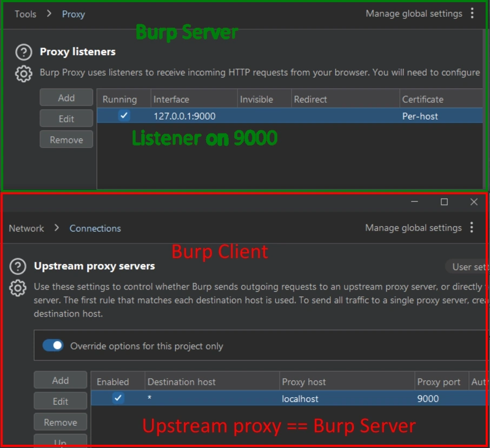Click Connections breadcrumb link
Screen dimensions: 490x448
[95, 228]
